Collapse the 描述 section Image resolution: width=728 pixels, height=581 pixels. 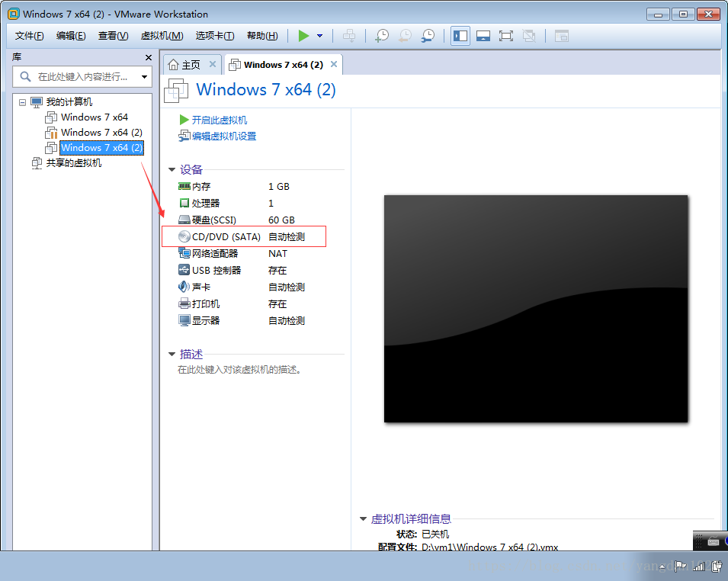pos(172,355)
